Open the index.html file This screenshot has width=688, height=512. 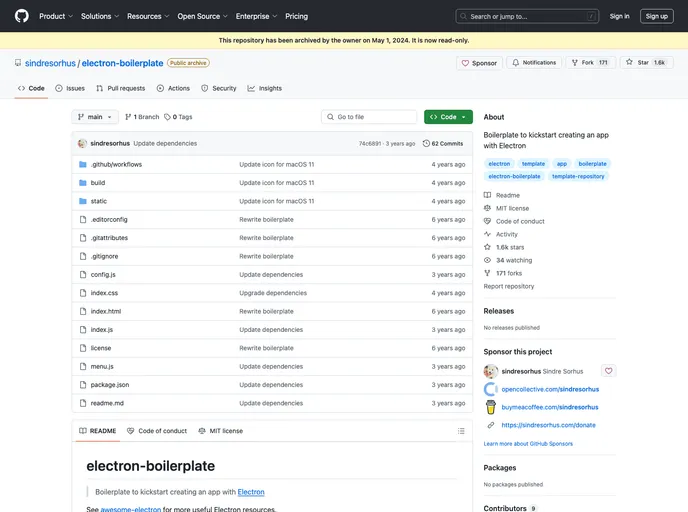point(106,311)
